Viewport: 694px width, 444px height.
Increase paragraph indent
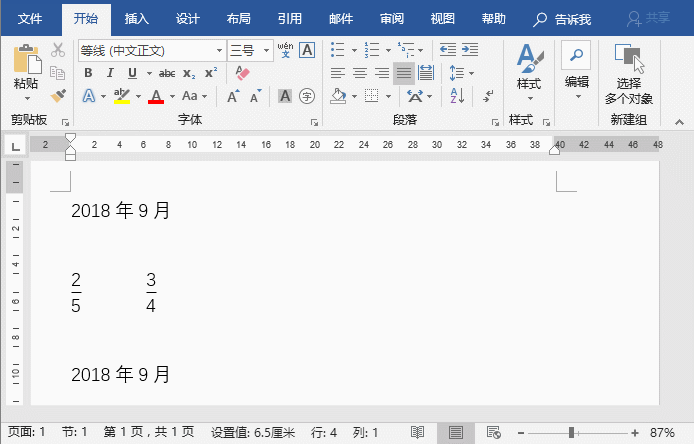tap(470, 50)
